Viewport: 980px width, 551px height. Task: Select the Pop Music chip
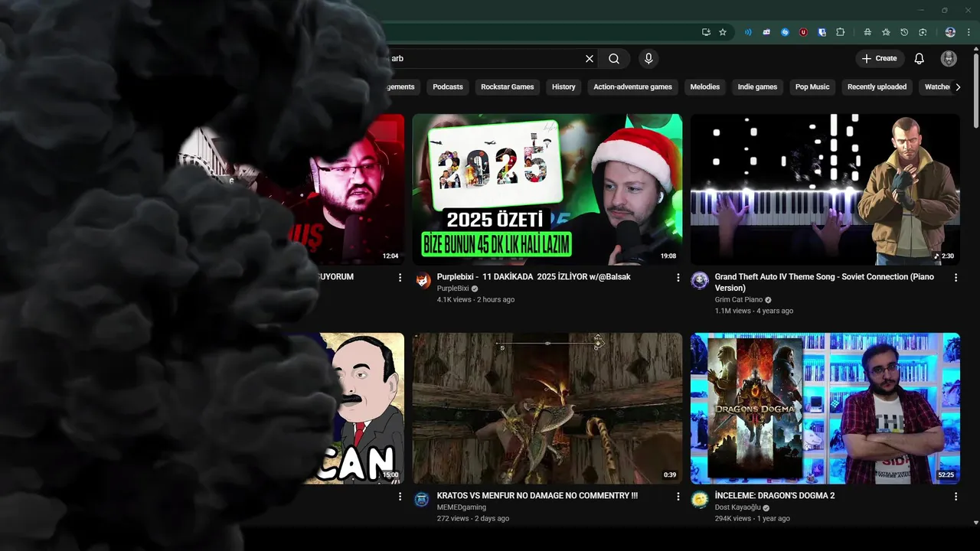pyautogui.click(x=812, y=87)
